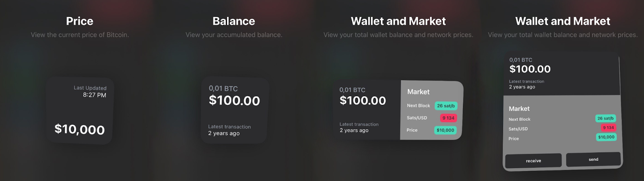The width and height of the screenshot is (644, 181).
Task: Click 'Latest transaction' label in the Balance widget
Action: [x=229, y=127]
